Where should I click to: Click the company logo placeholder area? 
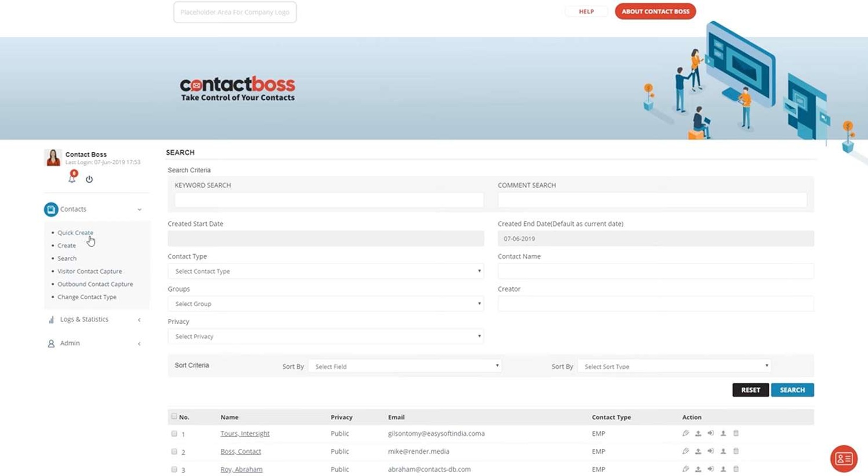click(x=235, y=12)
